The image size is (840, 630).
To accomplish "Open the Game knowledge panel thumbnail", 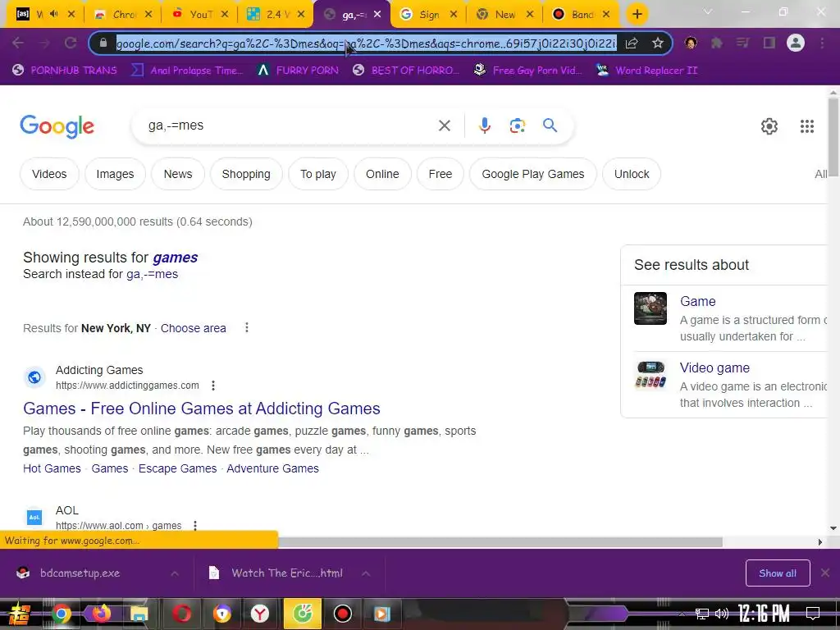I will coord(651,308).
